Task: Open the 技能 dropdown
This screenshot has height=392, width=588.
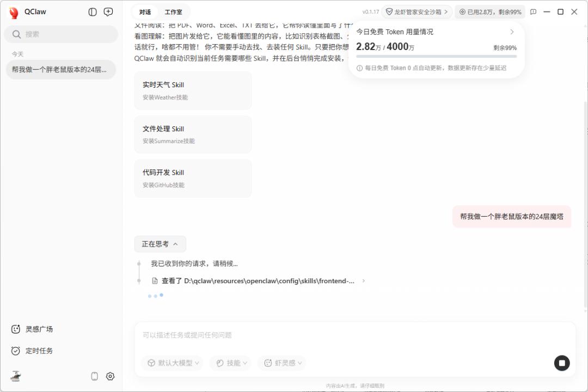Action: 230,363
